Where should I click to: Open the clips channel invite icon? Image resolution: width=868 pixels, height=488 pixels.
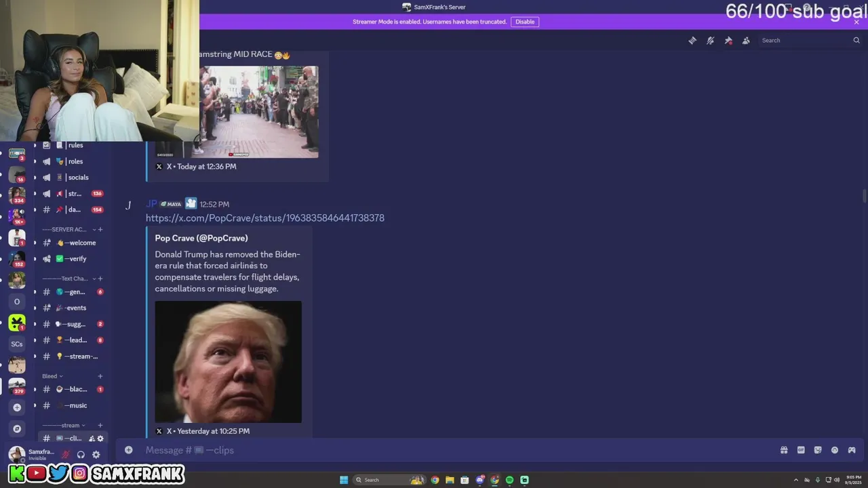click(x=92, y=439)
